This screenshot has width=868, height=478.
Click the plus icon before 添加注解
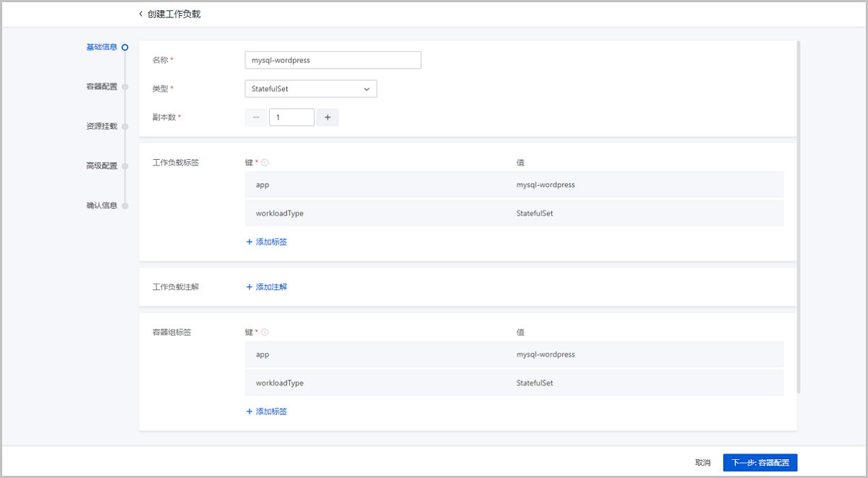pos(250,286)
